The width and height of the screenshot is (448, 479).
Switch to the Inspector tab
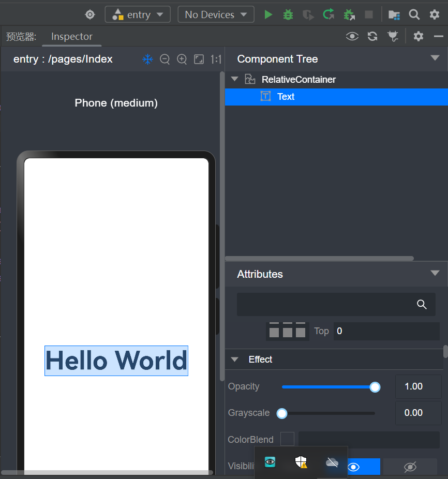coord(71,36)
